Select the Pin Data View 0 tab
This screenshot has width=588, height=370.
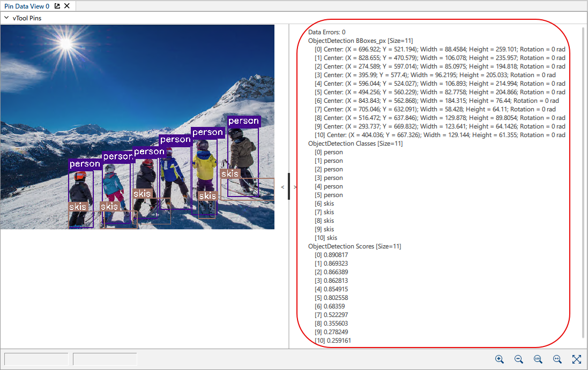tap(27, 6)
